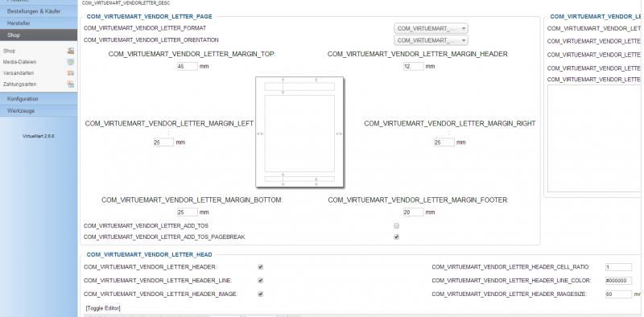Click the MARGIN_LEFT value field
Viewport: 644px width, 317px height.
pyautogui.click(x=163, y=142)
